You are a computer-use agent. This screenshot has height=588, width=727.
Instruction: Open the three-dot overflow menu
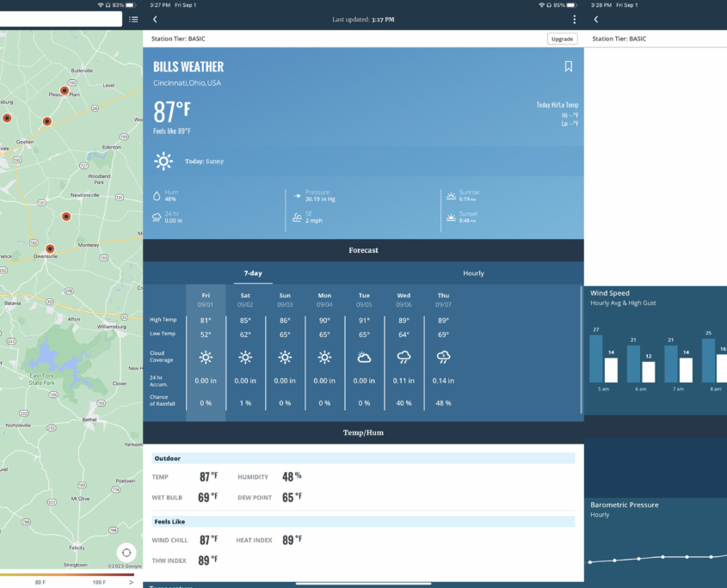[x=574, y=18]
